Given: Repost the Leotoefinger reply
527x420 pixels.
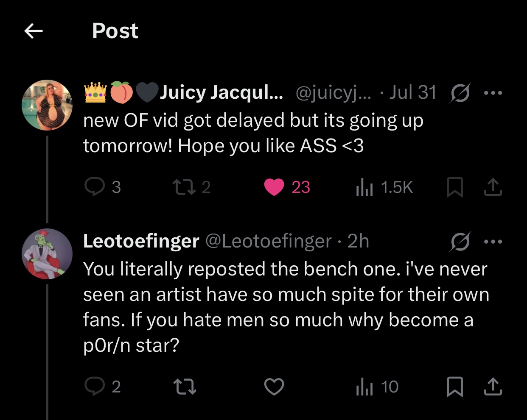Looking at the screenshot, I should coord(185,387).
